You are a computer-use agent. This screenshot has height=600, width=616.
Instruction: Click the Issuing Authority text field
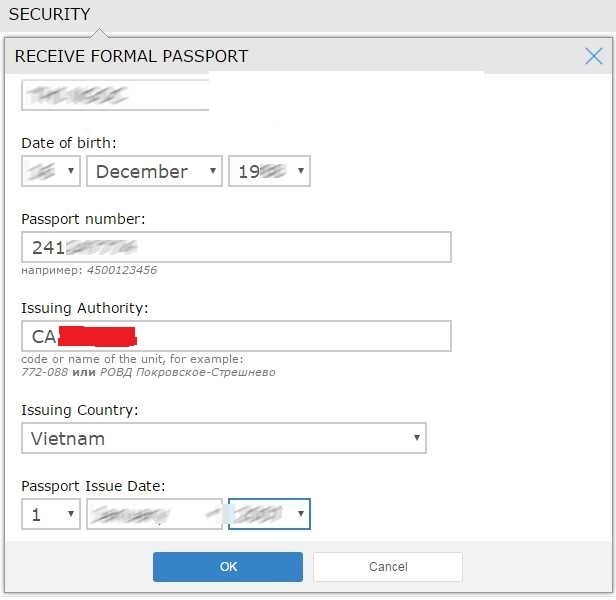pos(236,336)
